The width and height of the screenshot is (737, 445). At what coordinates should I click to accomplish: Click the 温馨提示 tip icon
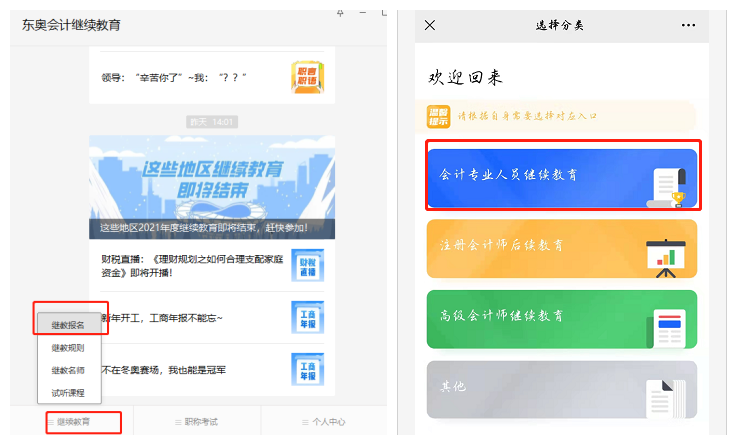tap(439, 117)
